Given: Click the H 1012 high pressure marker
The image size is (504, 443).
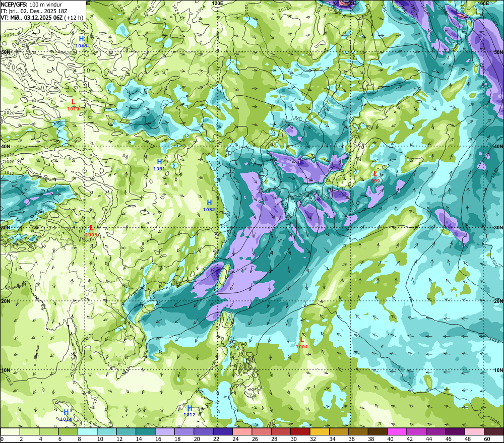Looking at the screenshot, I should click(x=190, y=411).
